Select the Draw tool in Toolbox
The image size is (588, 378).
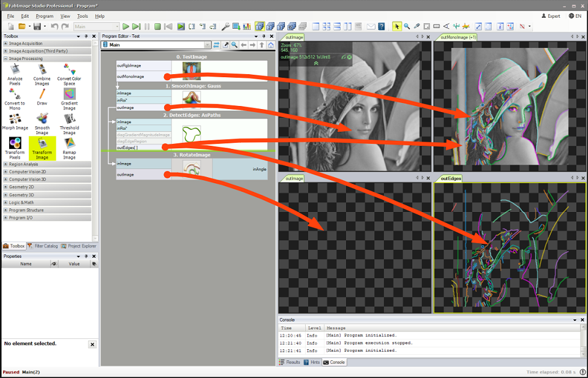pos(42,97)
